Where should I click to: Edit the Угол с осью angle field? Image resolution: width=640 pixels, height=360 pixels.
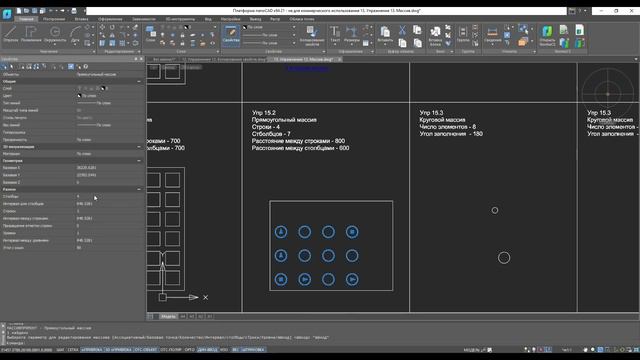point(109,248)
